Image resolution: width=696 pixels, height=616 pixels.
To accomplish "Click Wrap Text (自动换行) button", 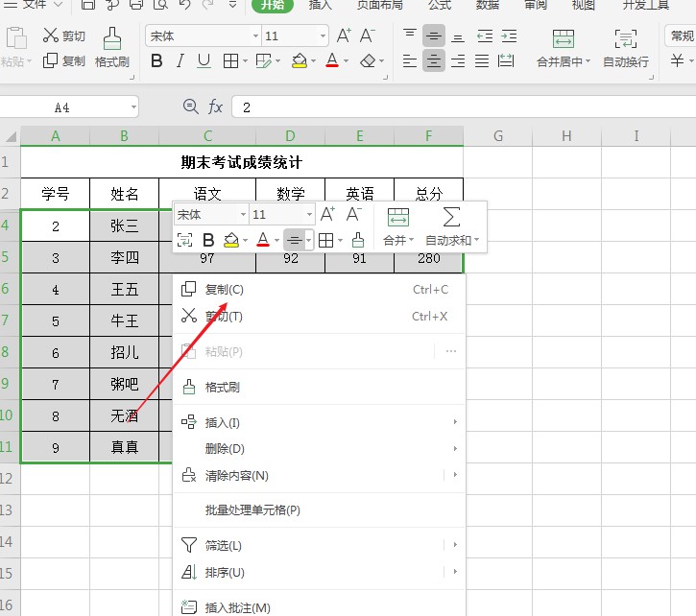I will click(x=625, y=48).
